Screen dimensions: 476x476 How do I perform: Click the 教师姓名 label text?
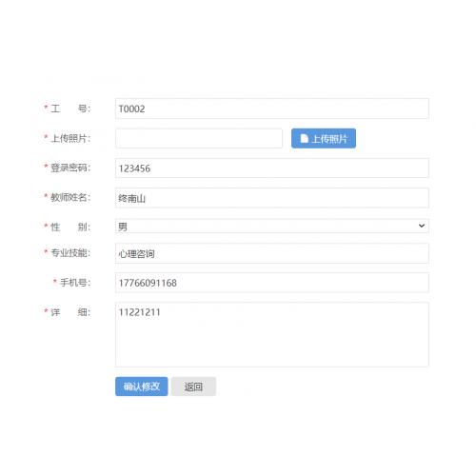(70, 197)
